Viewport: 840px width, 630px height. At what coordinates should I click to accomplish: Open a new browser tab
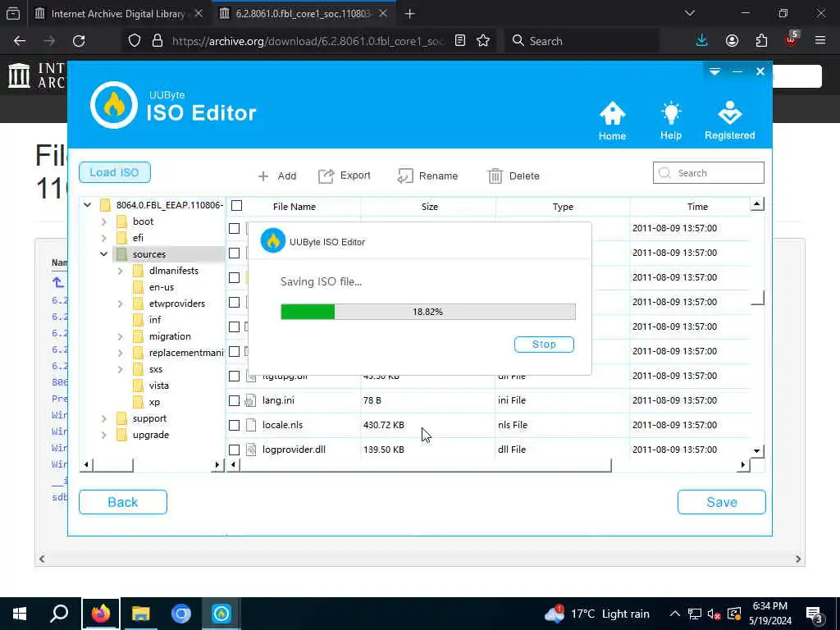410,14
